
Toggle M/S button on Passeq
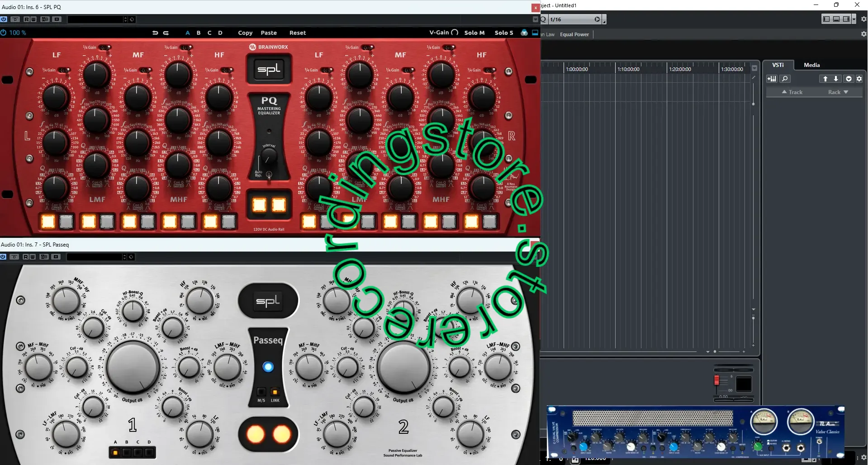(261, 392)
